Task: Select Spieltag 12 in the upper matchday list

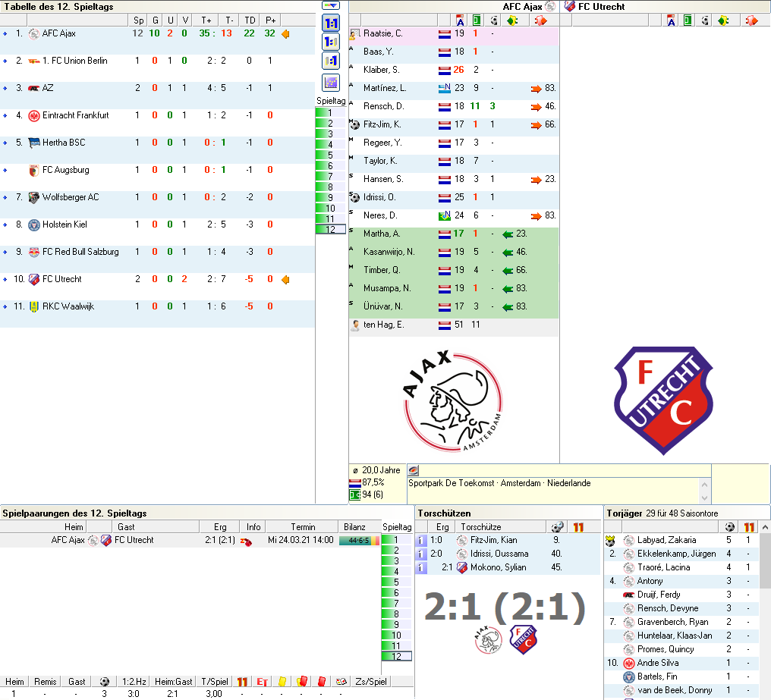Action: click(330, 229)
